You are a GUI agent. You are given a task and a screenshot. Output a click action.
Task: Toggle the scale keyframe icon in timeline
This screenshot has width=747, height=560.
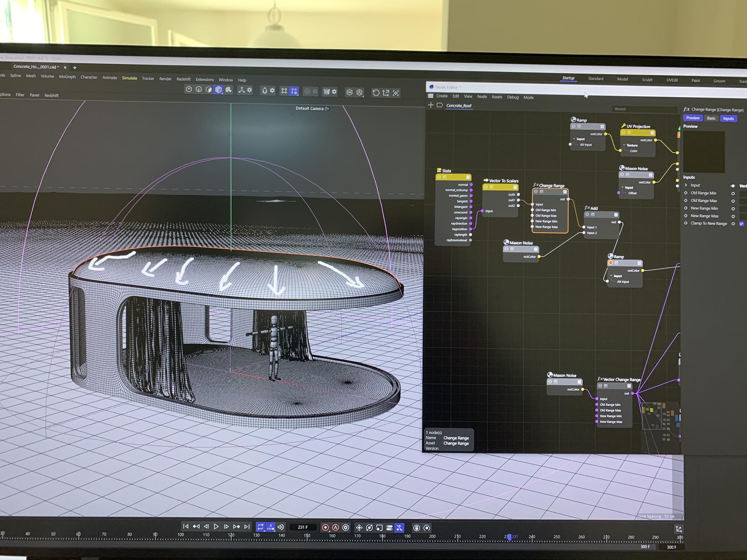[379, 528]
